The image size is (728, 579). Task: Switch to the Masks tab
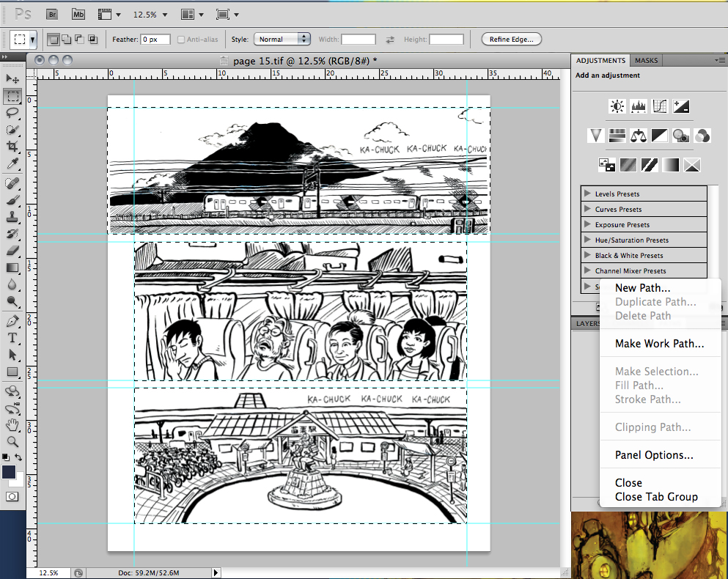coord(646,60)
